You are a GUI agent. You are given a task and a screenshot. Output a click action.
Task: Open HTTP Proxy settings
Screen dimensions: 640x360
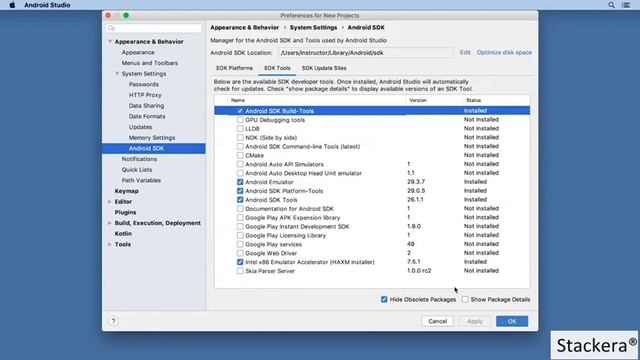[x=145, y=95]
